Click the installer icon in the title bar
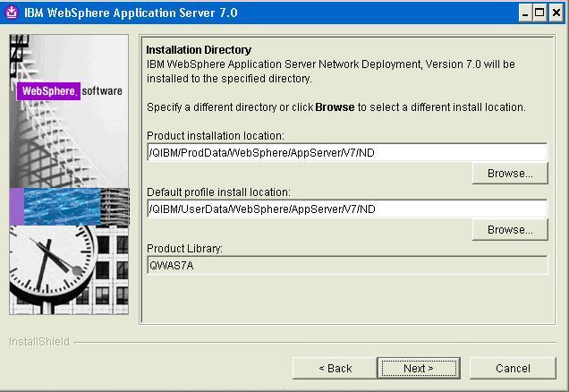This screenshot has width=569, height=392. pos(12,13)
